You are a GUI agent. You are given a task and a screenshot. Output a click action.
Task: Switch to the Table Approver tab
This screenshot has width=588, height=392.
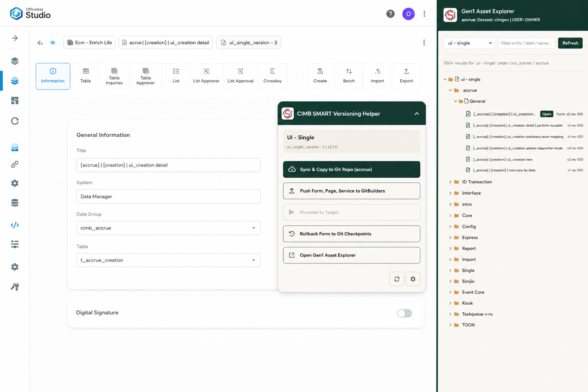[145, 76]
